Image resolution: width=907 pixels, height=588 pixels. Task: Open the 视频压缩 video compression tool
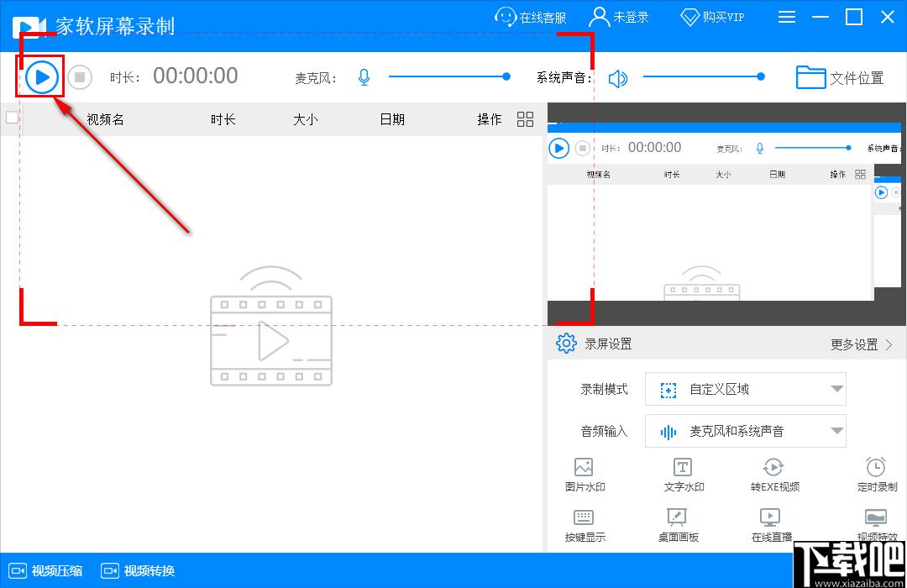(45, 570)
